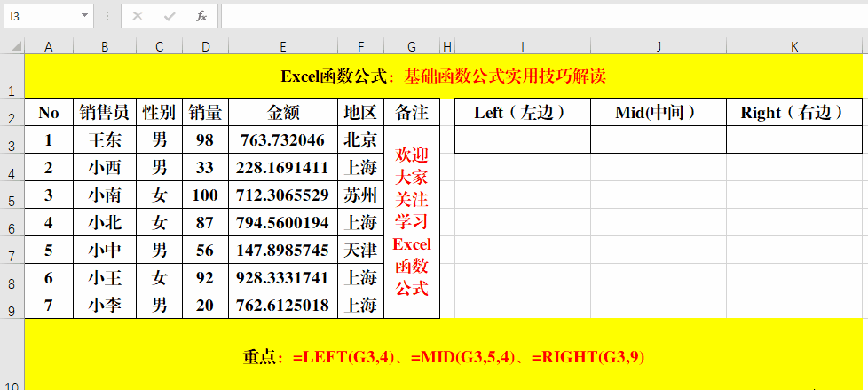Image resolution: width=868 pixels, height=390 pixels.
Task: Click the cell containing '小李'
Action: coord(105,306)
